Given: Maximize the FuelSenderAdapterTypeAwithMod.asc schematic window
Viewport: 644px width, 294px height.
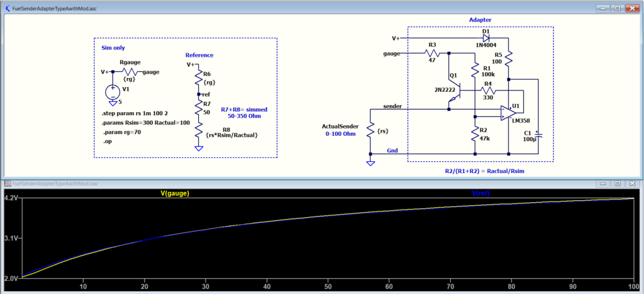Looking at the screenshot, I should 618,8.
